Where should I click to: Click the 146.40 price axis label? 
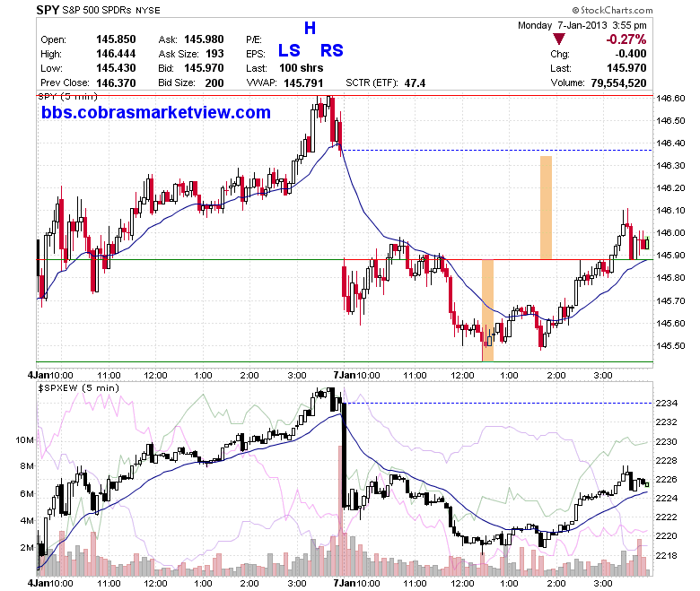670,143
